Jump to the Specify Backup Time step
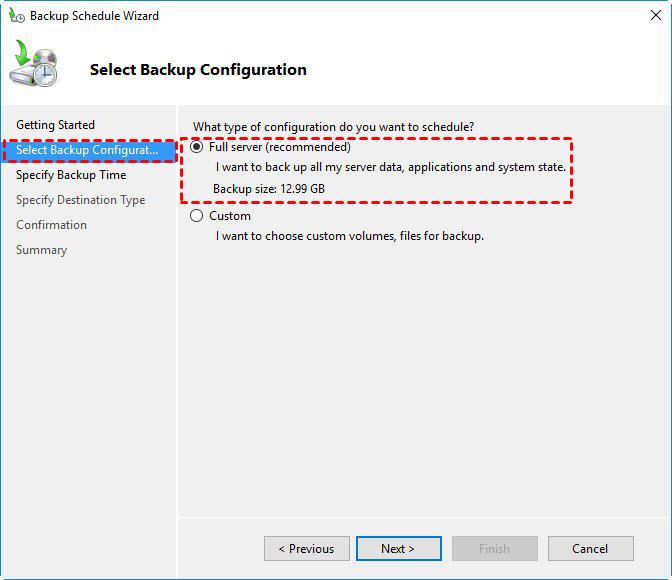 pos(71,175)
